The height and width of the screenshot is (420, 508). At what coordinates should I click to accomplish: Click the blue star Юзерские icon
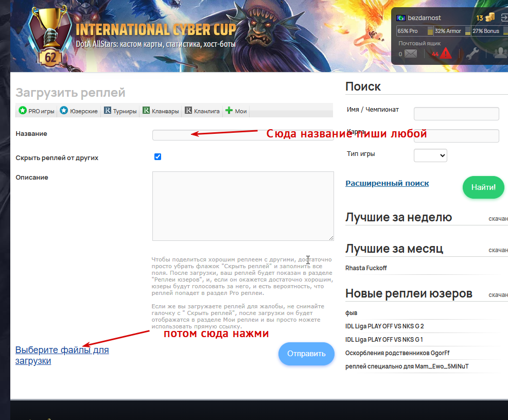tap(64, 111)
